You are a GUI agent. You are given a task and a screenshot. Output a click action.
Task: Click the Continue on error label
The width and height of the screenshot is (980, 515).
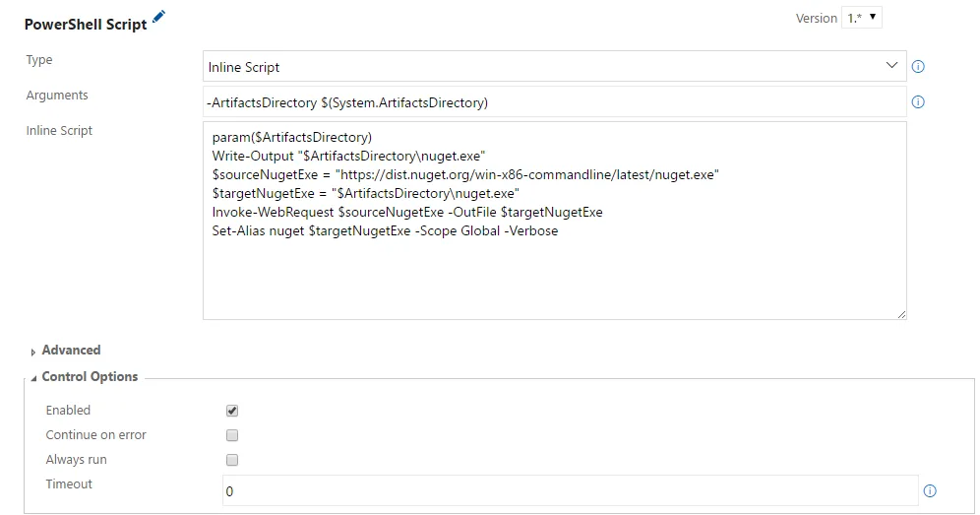coord(96,435)
